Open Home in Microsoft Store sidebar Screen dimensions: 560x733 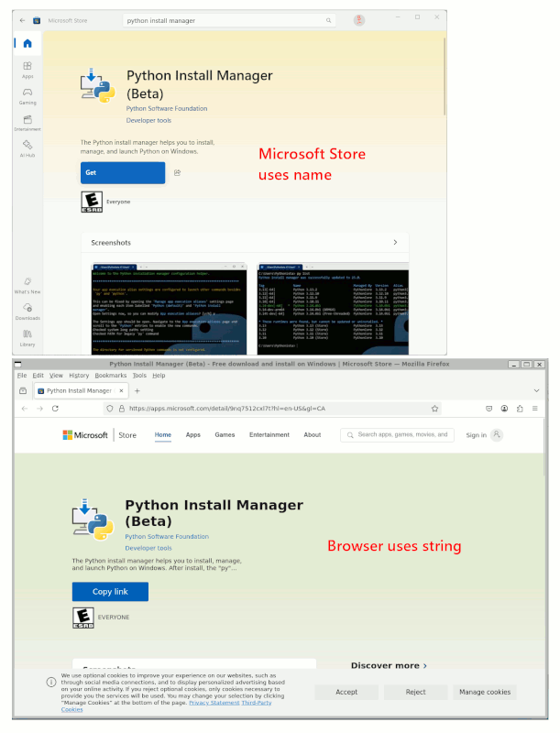click(x=27, y=43)
